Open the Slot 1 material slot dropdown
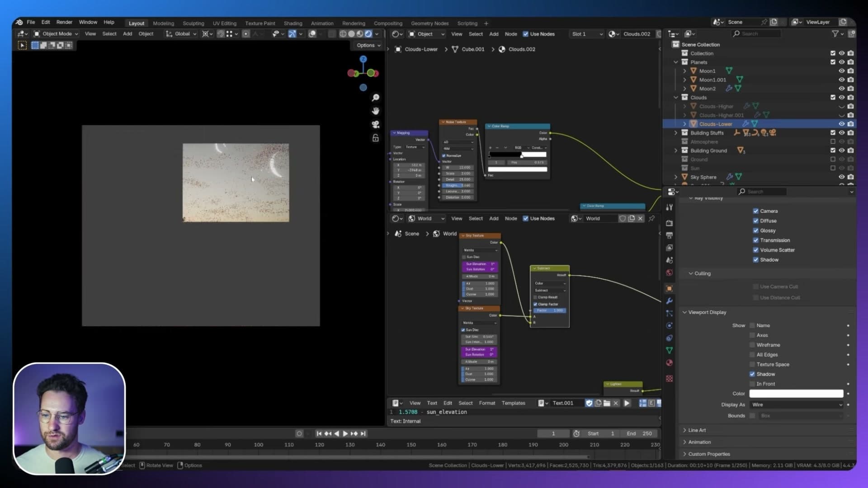 point(587,34)
